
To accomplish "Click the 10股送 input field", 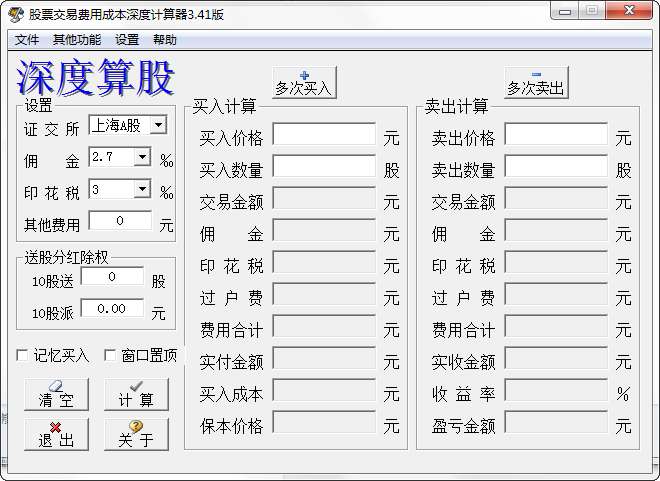I will 112,276.
